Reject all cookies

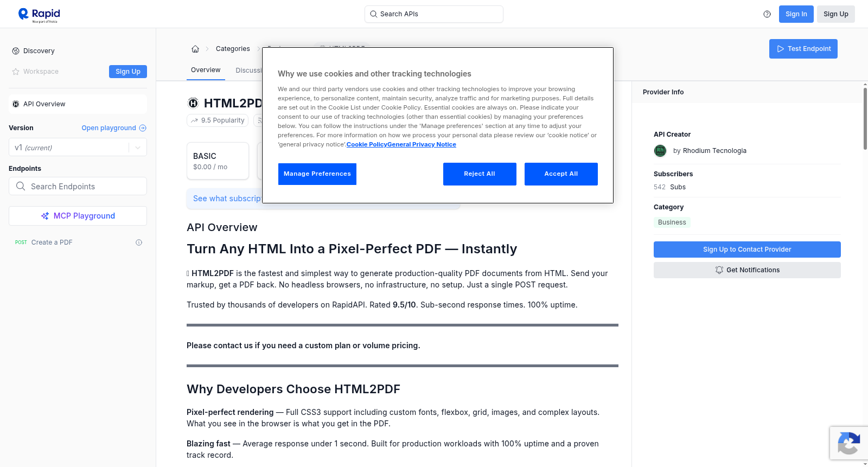point(480,174)
